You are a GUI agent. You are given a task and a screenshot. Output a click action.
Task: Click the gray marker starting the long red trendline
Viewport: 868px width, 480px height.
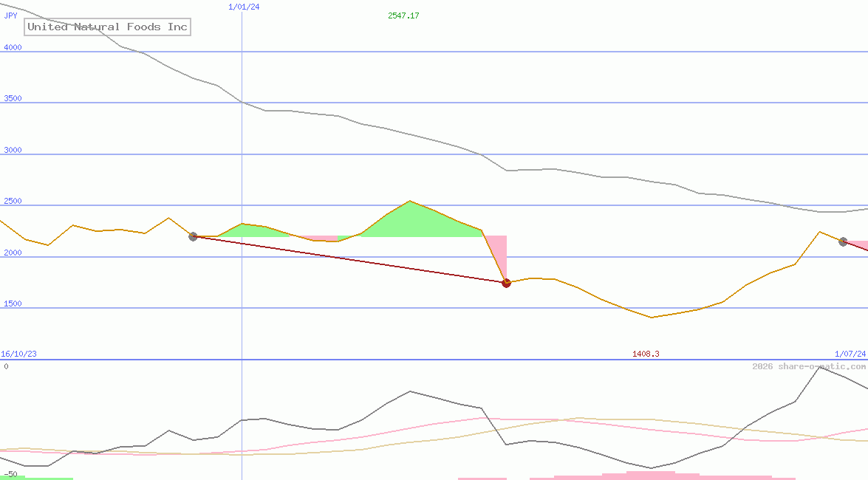pyautogui.click(x=194, y=236)
